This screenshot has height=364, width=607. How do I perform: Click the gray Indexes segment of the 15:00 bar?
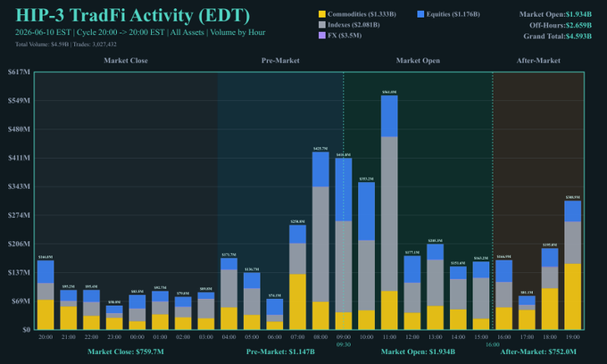point(481,298)
